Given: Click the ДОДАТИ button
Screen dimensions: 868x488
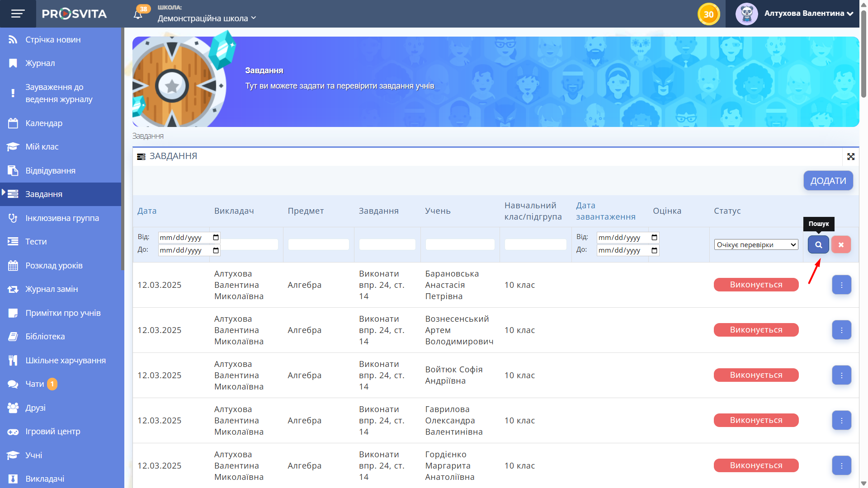Looking at the screenshot, I should point(828,181).
